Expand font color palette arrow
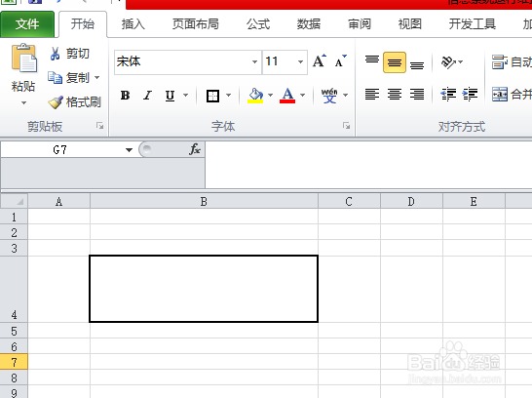Image resolution: width=532 pixels, height=398 pixels. (x=303, y=95)
